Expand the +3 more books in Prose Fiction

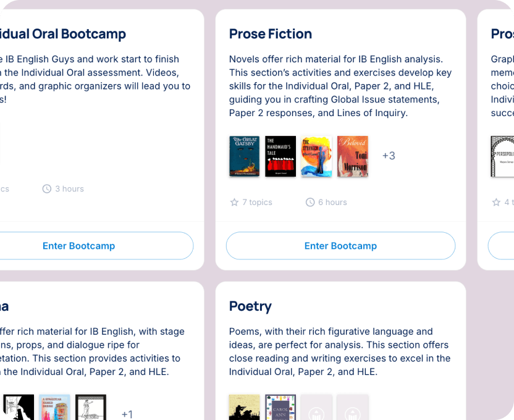(x=389, y=156)
